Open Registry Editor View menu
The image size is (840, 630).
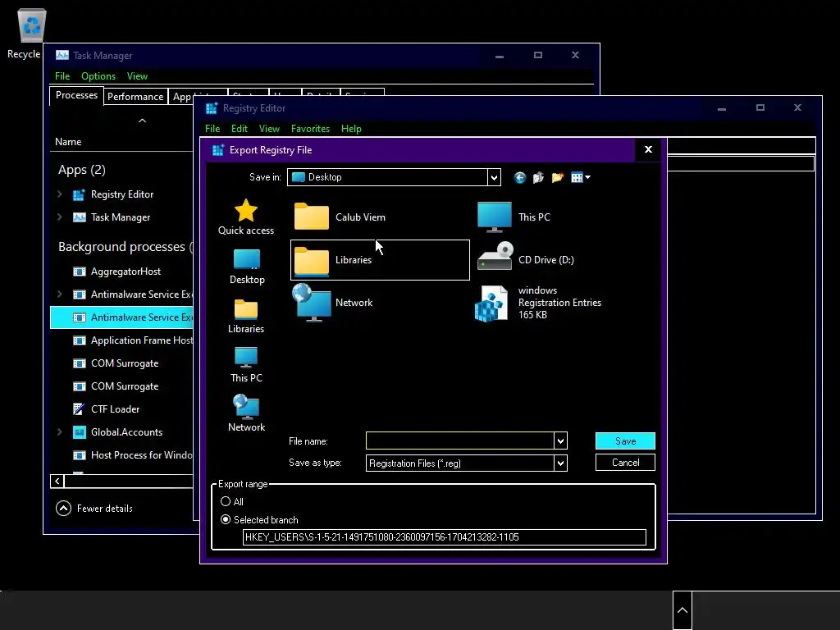[x=269, y=129]
